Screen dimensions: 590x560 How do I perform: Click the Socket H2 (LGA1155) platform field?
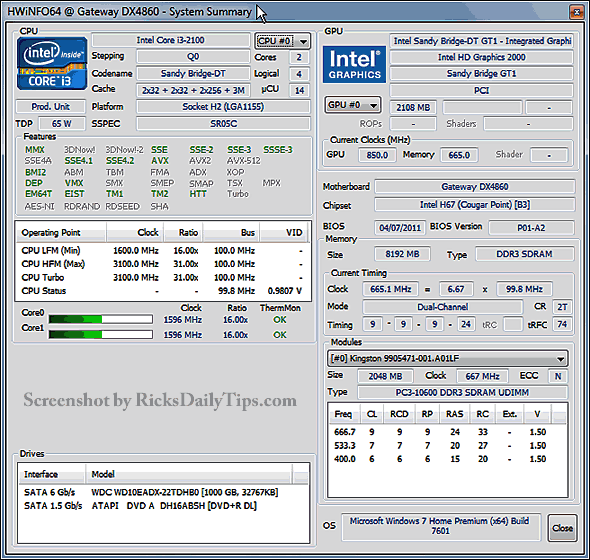224,107
